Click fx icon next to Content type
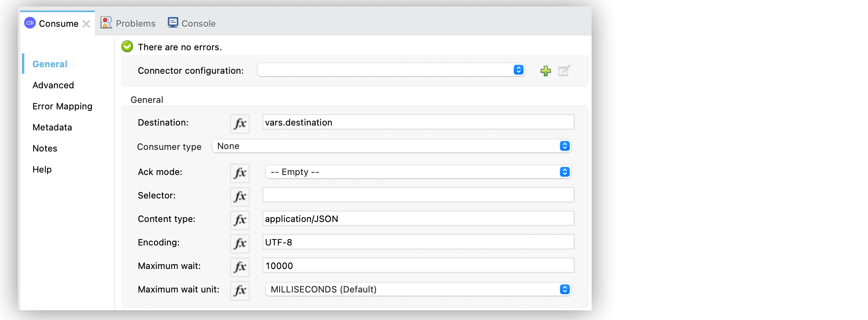This screenshot has width=868, height=320. point(240,220)
